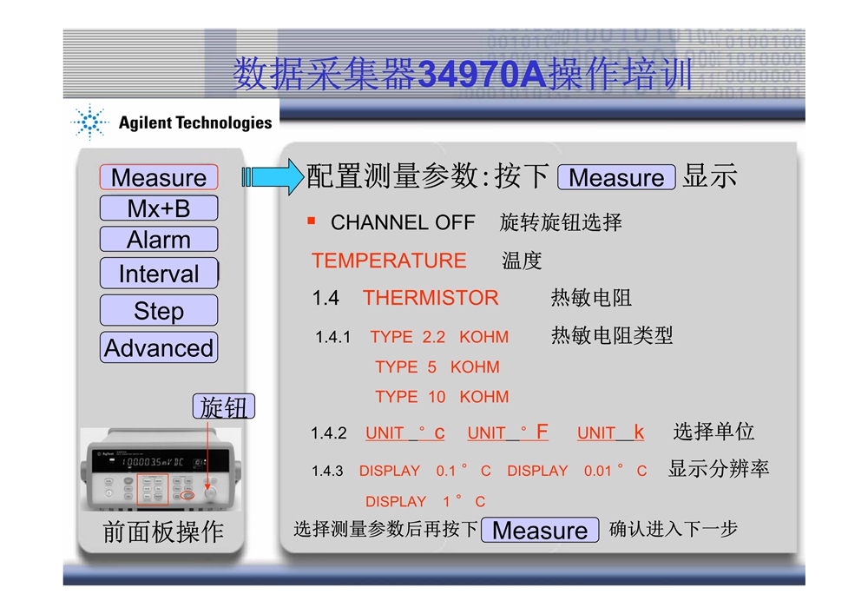Viewport: 868px width, 614px height.
Task: Choose the Advanced button
Action: pos(159,348)
